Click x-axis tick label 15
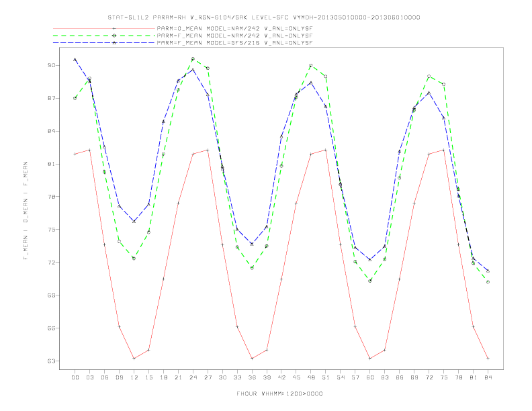Screen dimensions: 532x411 point(148,377)
